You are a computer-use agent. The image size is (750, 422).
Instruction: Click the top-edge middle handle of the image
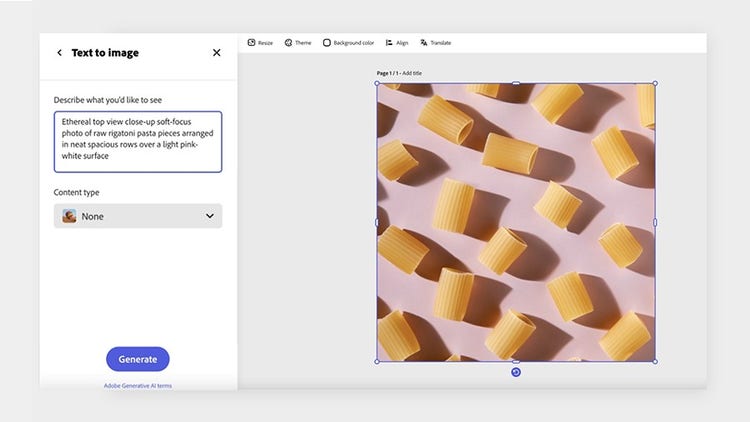[516, 83]
